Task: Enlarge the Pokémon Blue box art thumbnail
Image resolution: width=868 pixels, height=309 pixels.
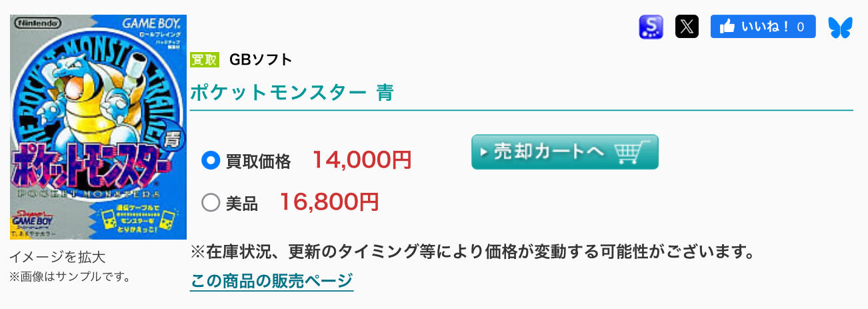Action: pyautogui.click(x=98, y=127)
